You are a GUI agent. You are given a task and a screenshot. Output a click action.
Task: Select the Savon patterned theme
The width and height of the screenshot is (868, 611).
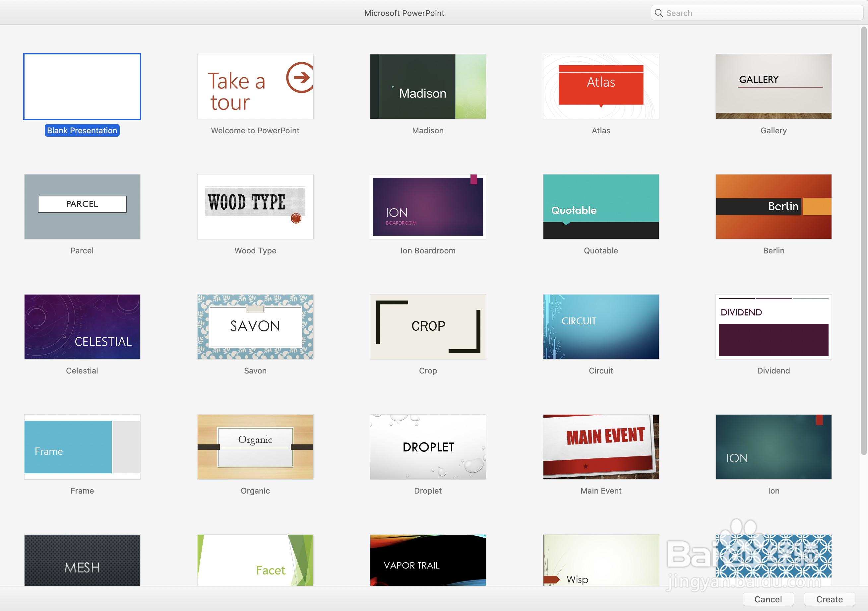coord(255,326)
